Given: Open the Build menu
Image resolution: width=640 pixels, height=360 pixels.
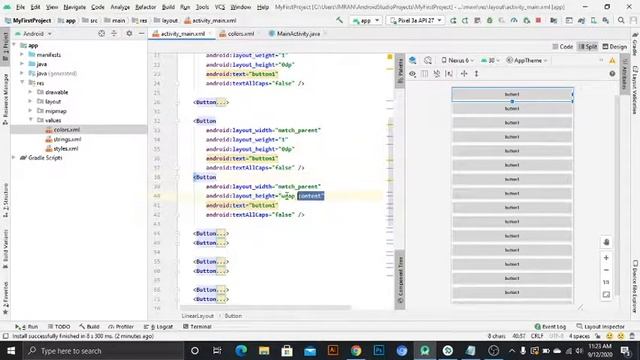Looking at the screenshot, I should (168, 7).
